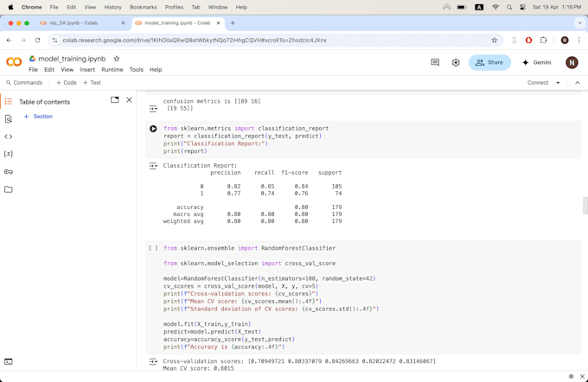Close the Table of contents panel
This screenshot has width=588, height=382.
point(129,99)
